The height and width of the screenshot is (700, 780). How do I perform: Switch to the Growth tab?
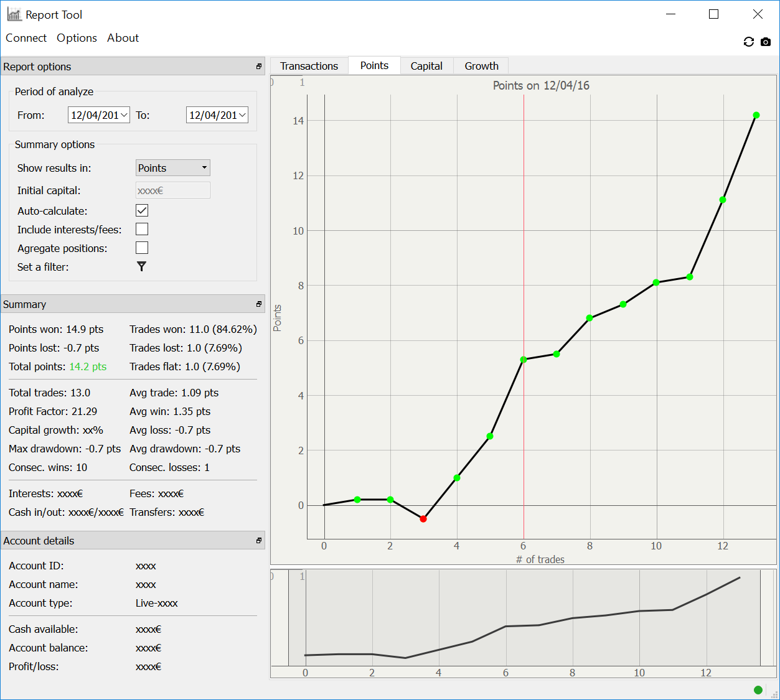pos(481,66)
